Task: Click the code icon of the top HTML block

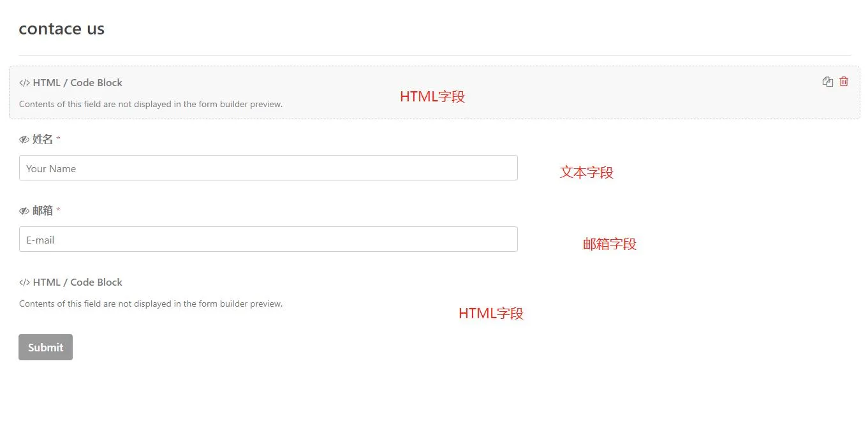Action: click(24, 83)
